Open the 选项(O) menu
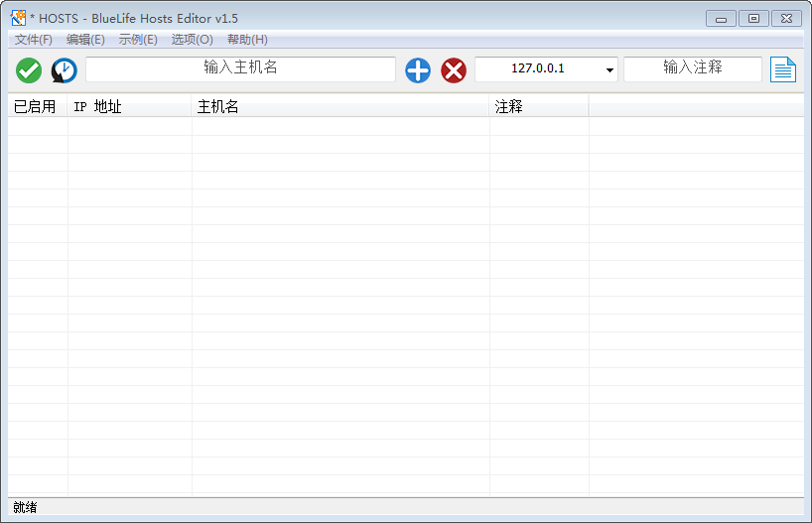Screen dimensions: 812x523 (192, 40)
